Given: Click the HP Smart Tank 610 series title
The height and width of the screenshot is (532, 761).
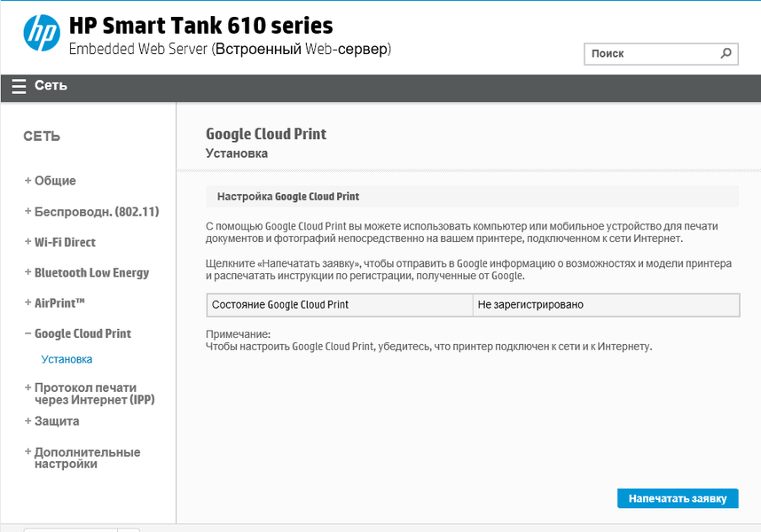Looking at the screenshot, I should point(200,26).
